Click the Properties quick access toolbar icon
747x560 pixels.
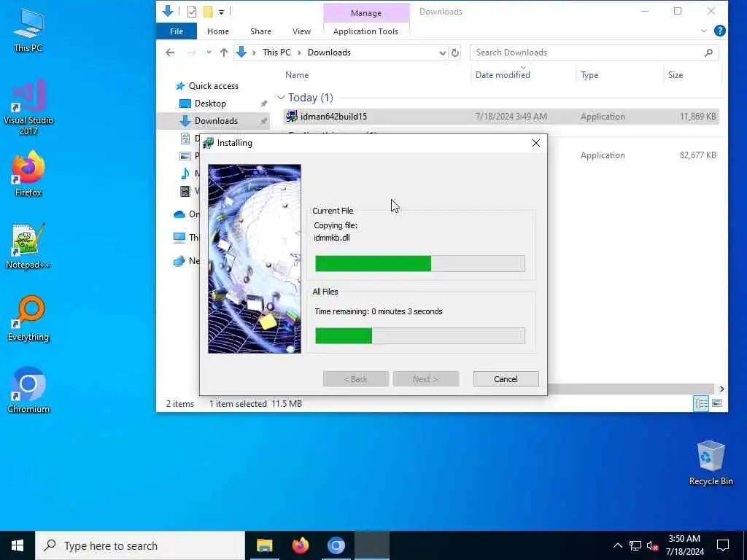click(192, 12)
